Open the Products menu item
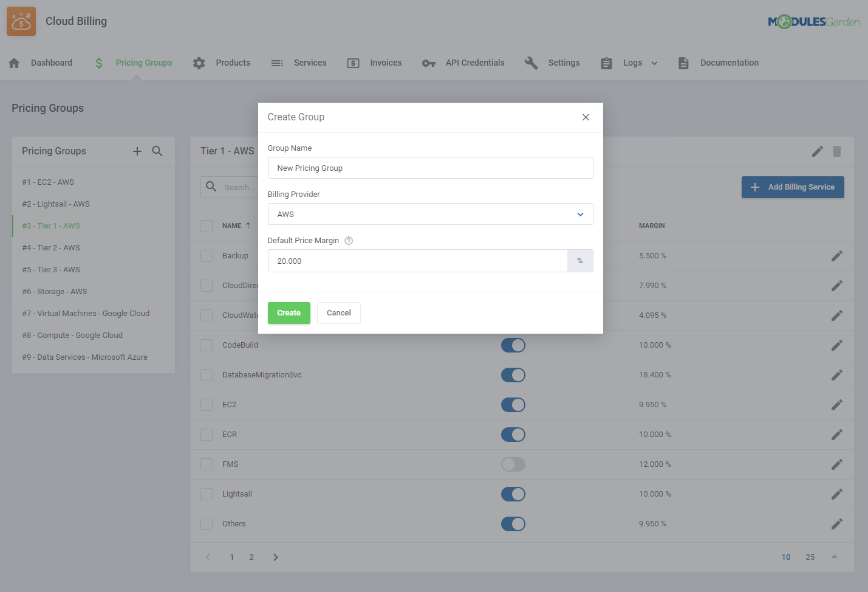 [x=233, y=63]
